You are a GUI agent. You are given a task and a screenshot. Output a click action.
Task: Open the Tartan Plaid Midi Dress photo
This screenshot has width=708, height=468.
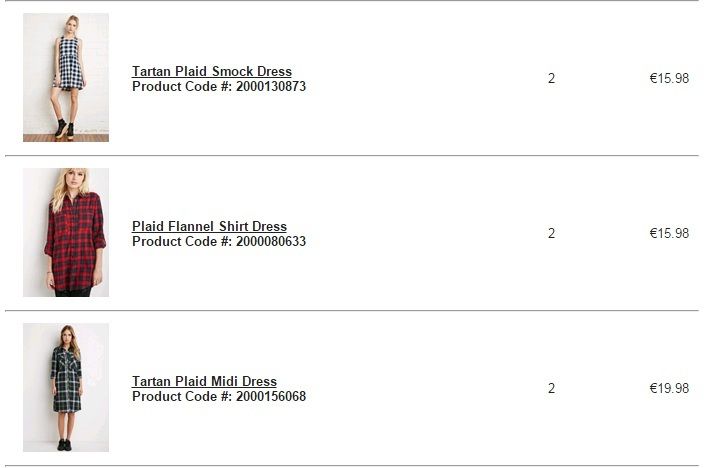(x=66, y=387)
